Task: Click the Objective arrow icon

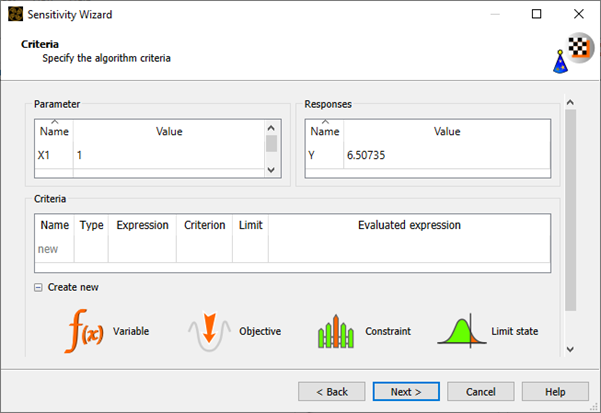Action: point(209,331)
